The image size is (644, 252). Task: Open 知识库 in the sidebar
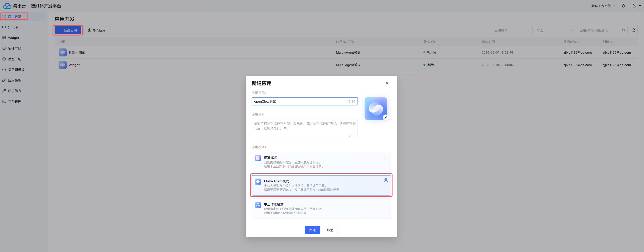[13, 27]
